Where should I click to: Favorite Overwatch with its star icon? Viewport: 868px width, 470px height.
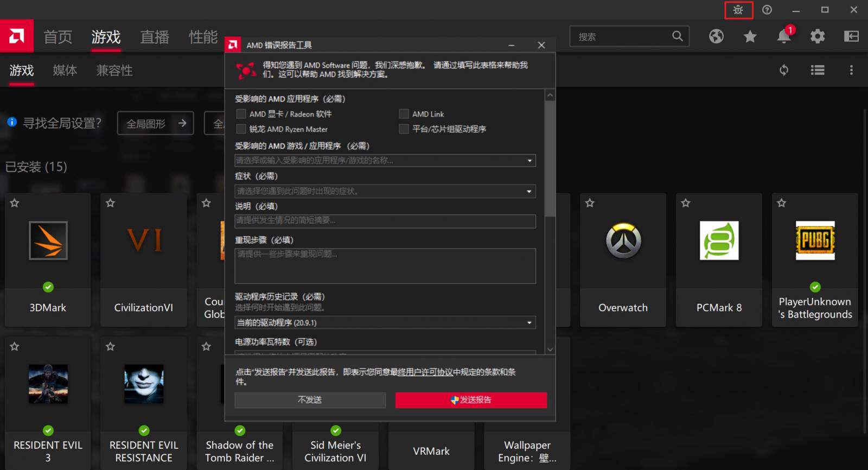tap(590, 203)
